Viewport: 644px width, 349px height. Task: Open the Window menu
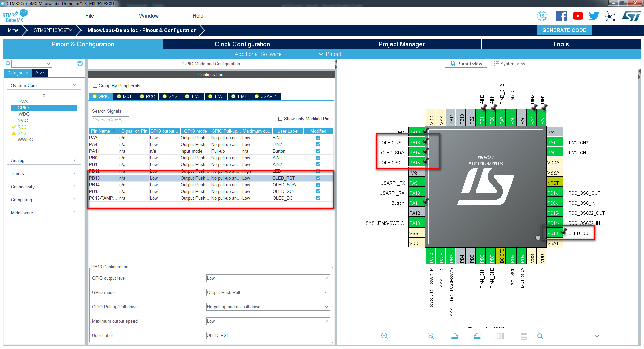149,16
